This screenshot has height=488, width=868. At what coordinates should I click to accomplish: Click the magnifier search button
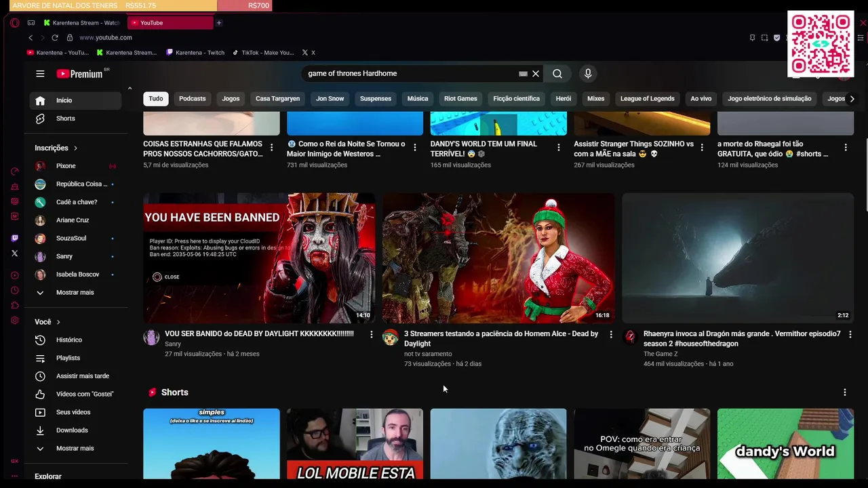[x=557, y=73]
